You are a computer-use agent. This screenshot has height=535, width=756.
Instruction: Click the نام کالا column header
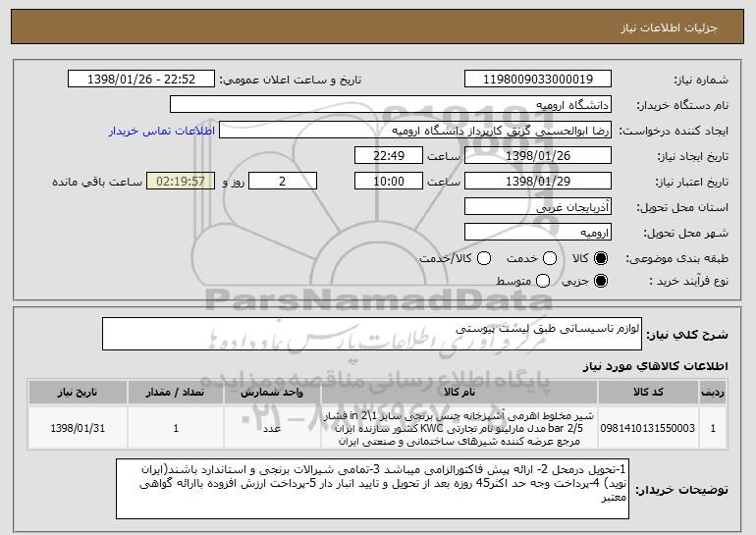(x=459, y=393)
